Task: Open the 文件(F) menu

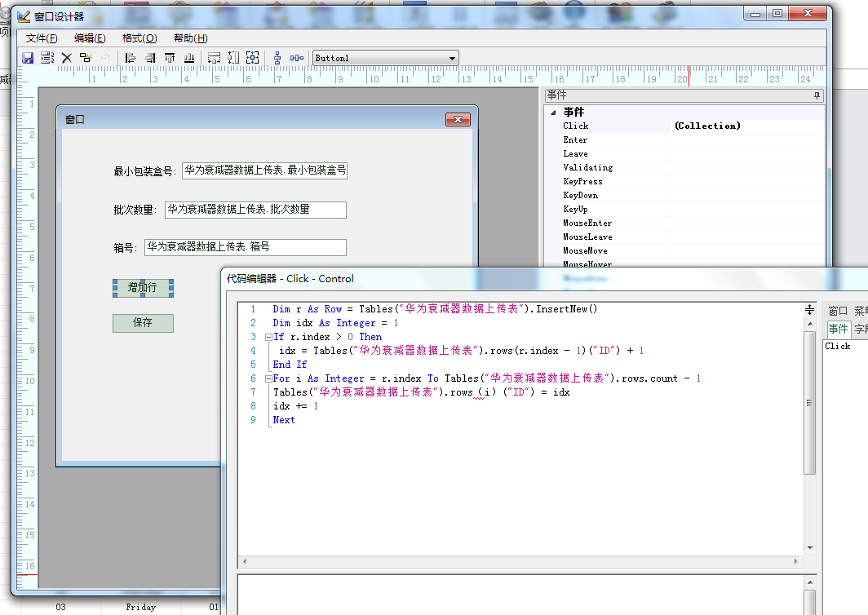Action: [x=42, y=38]
